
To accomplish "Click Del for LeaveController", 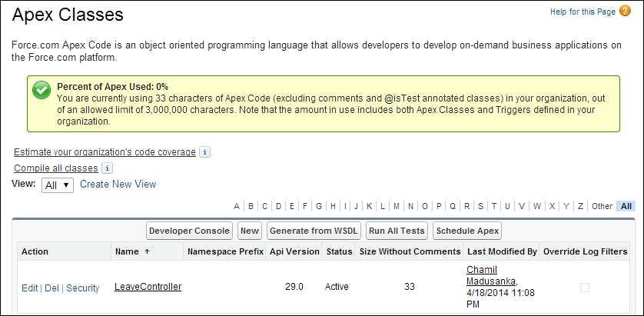I will point(51,288).
